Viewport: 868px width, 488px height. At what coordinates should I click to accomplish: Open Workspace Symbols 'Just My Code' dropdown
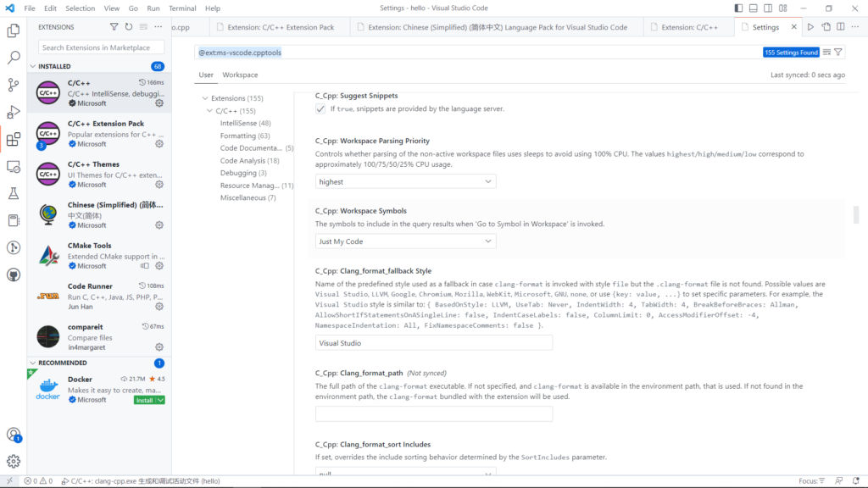click(x=405, y=241)
